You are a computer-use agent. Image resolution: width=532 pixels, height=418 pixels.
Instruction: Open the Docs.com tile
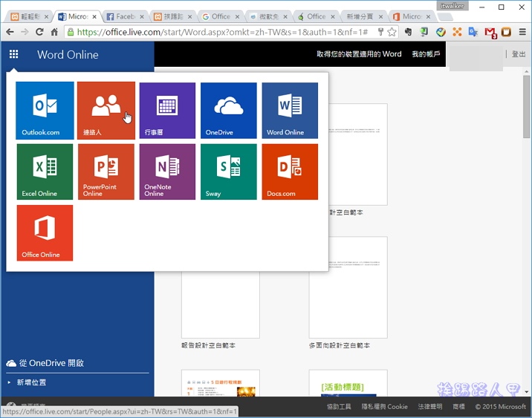[290, 172]
